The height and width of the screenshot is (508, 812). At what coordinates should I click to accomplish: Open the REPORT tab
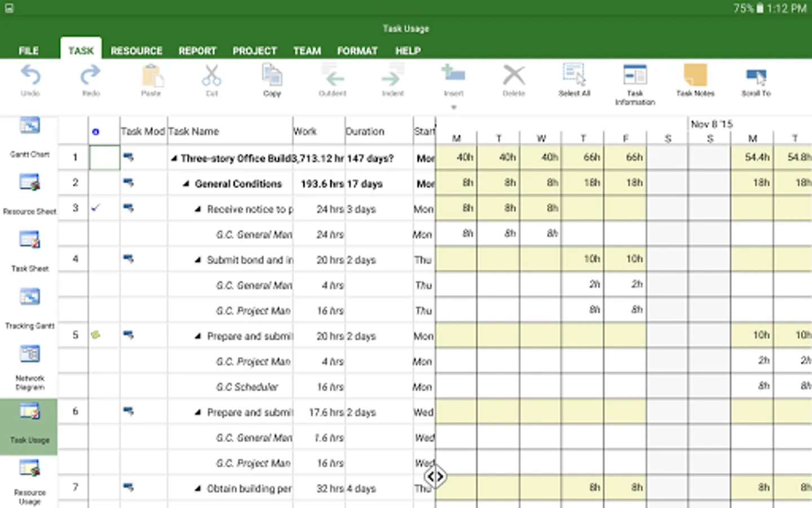(x=197, y=51)
